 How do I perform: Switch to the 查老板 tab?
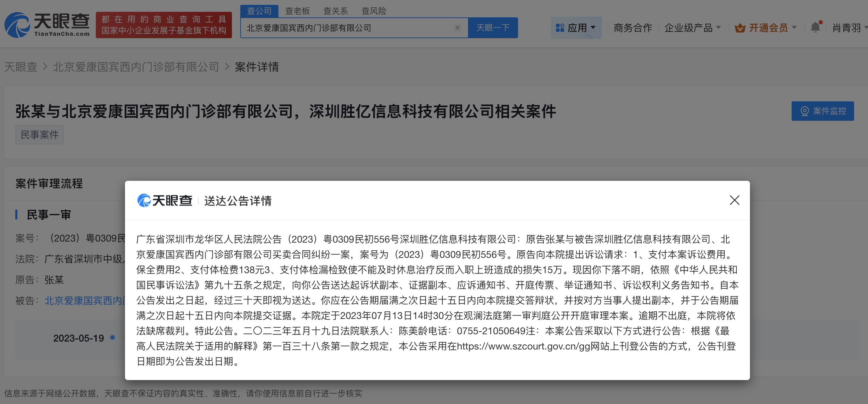point(297,11)
